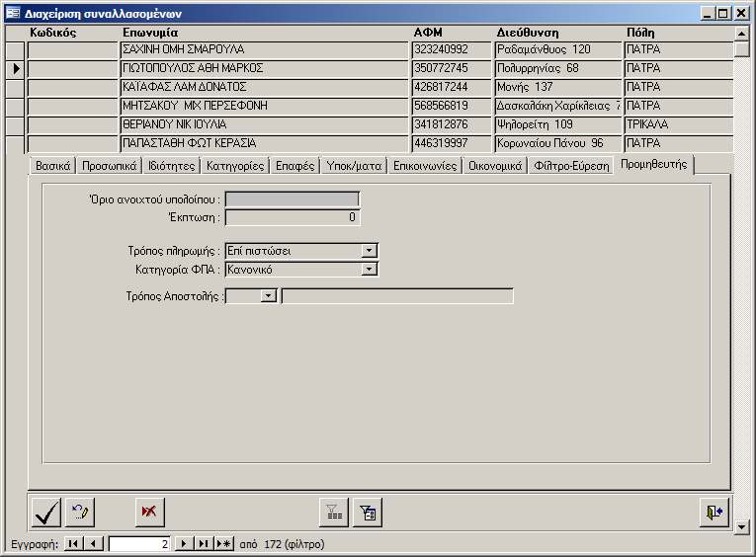Open the Τρόπος Αποστολής dropdown
The image size is (756, 557).
point(269,295)
